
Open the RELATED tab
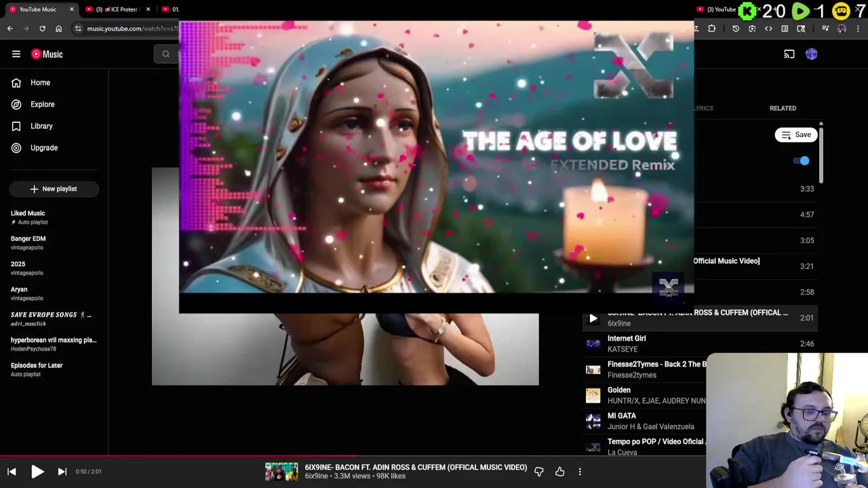coord(783,108)
